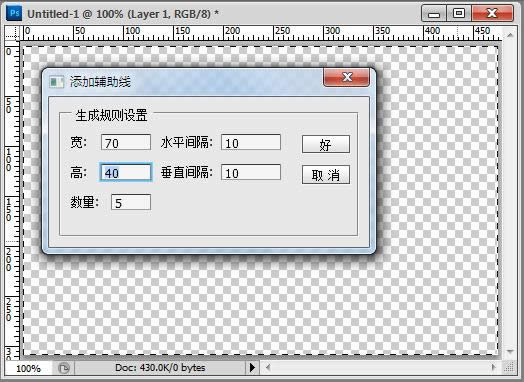The width and height of the screenshot is (524, 382).
Task: Confirm with the 好 button
Action: 326,144
